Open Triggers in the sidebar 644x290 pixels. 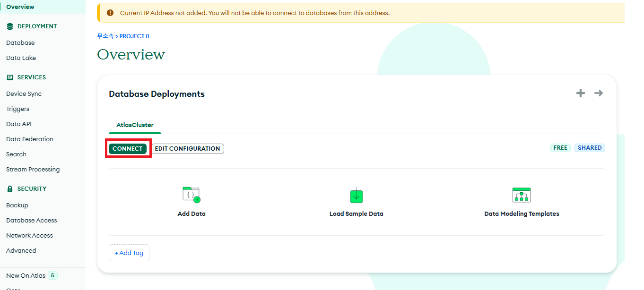tap(17, 109)
